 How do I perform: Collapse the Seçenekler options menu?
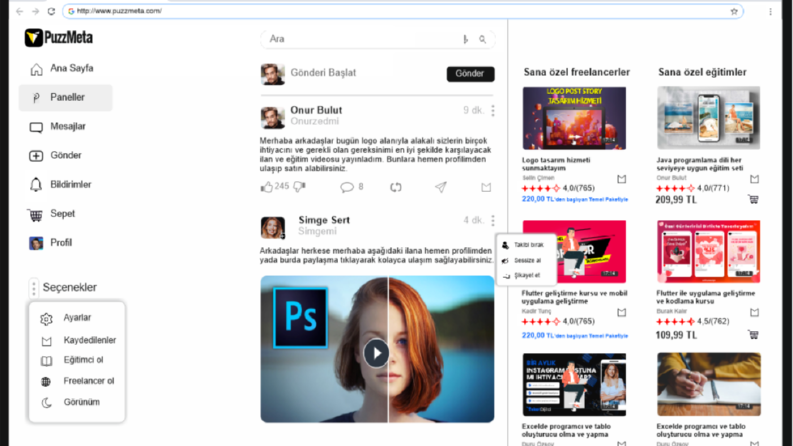[x=63, y=287]
